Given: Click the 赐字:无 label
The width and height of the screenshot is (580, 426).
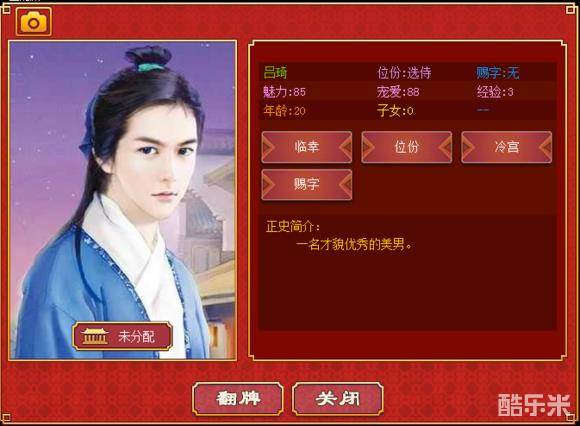Looking at the screenshot, I should [x=498, y=72].
